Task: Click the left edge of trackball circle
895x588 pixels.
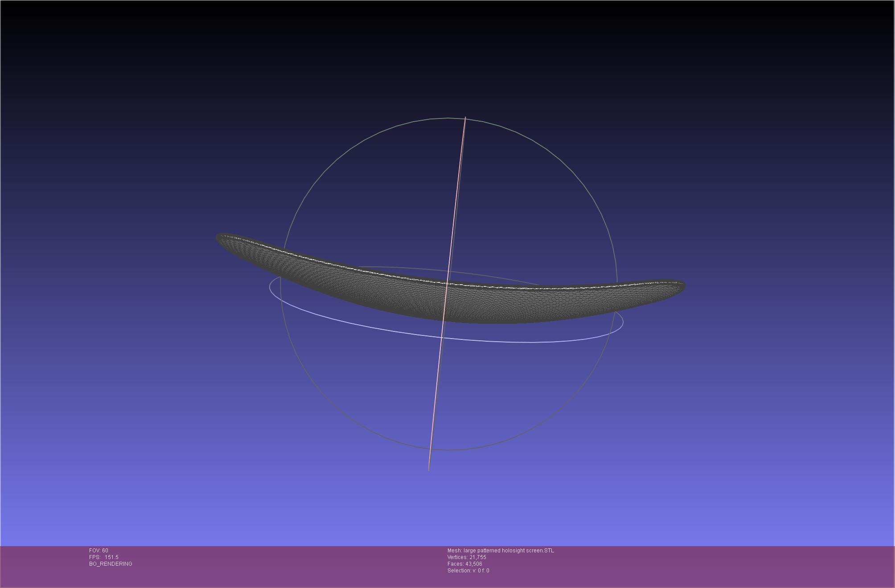Action: [x=281, y=285]
